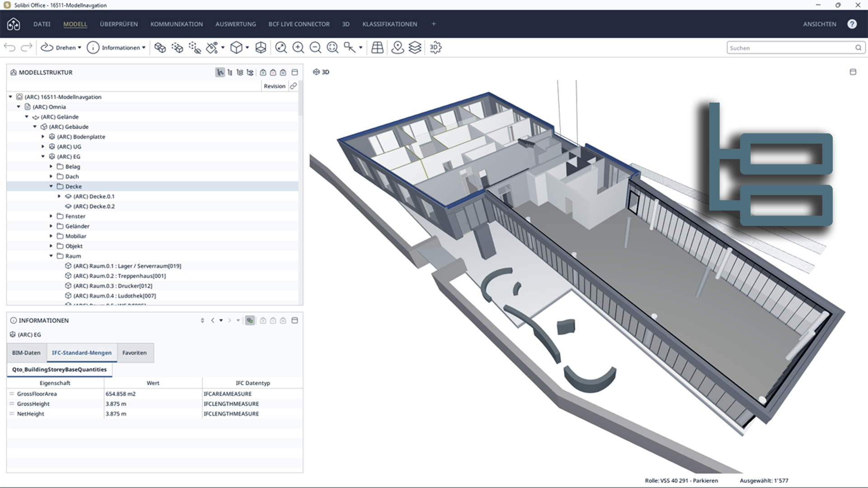Toggle the highlighted hierarchy view mode icon
Image resolution: width=868 pixels, height=488 pixels.
coord(220,72)
